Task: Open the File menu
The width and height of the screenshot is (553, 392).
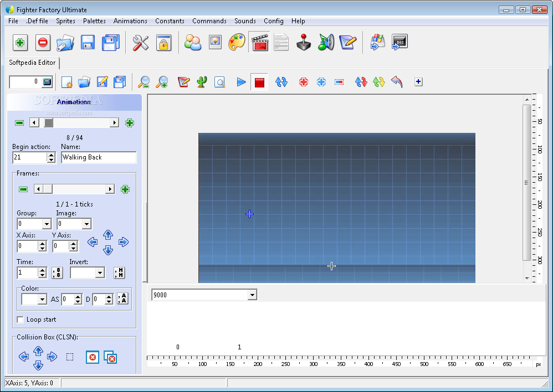Action: [x=13, y=21]
